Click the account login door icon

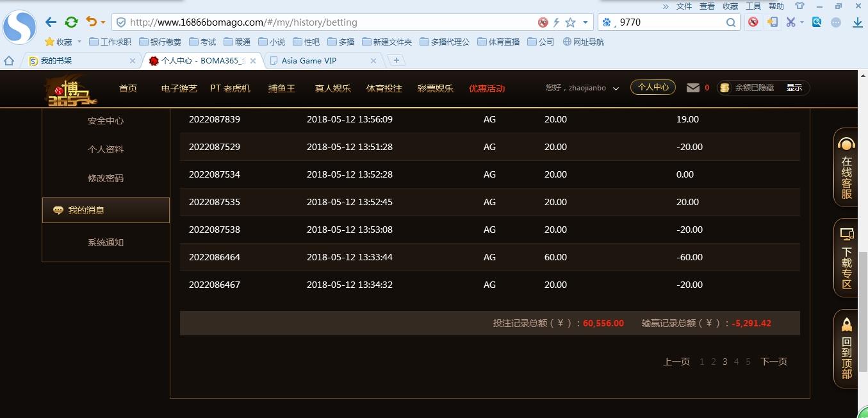(773, 22)
